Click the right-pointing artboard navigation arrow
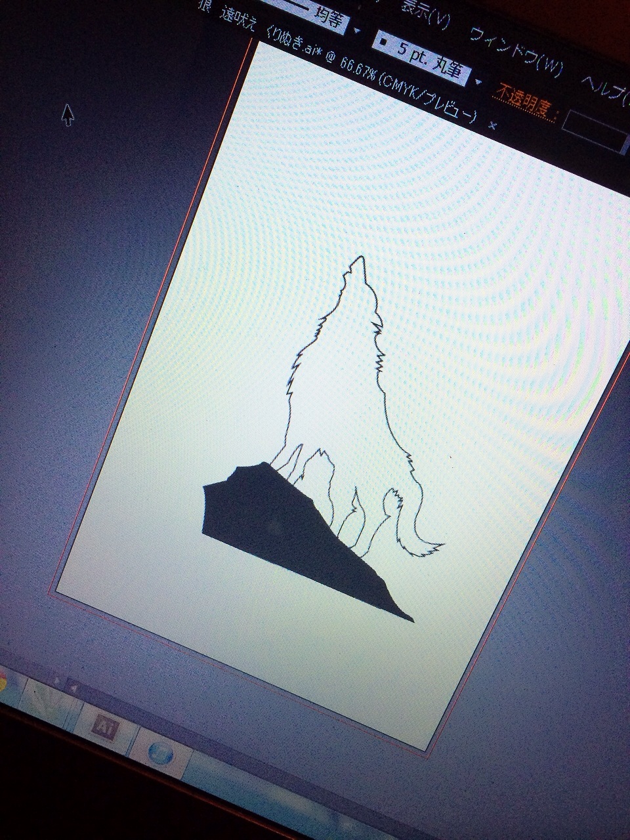The height and width of the screenshot is (840, 630). [58, 681]
